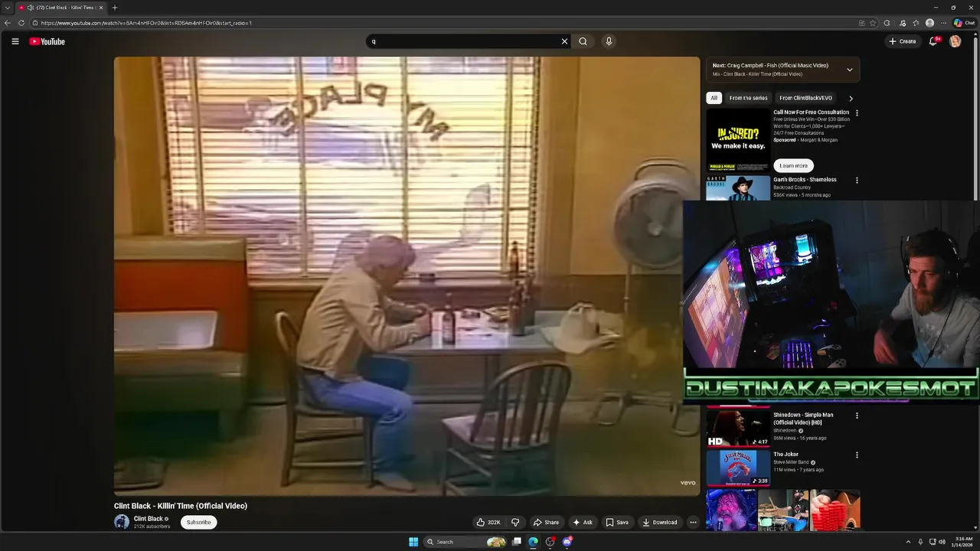Open Task View on the taskbar

[517, 542]
